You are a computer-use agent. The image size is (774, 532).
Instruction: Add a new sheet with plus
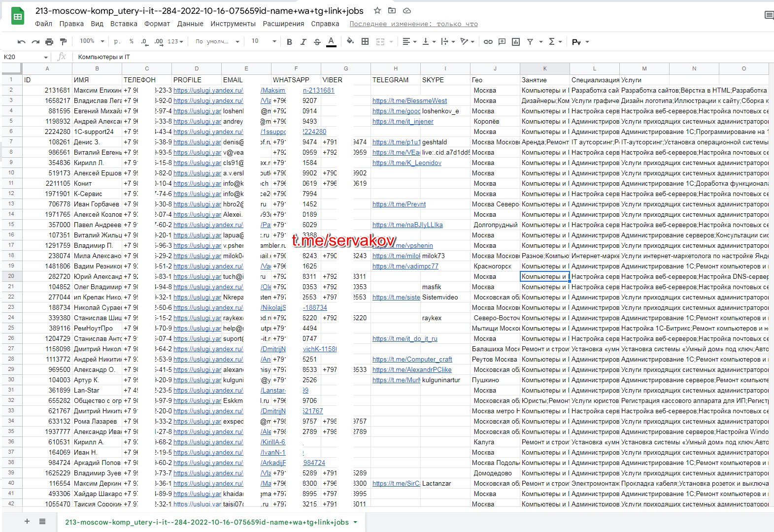(27, 521)
